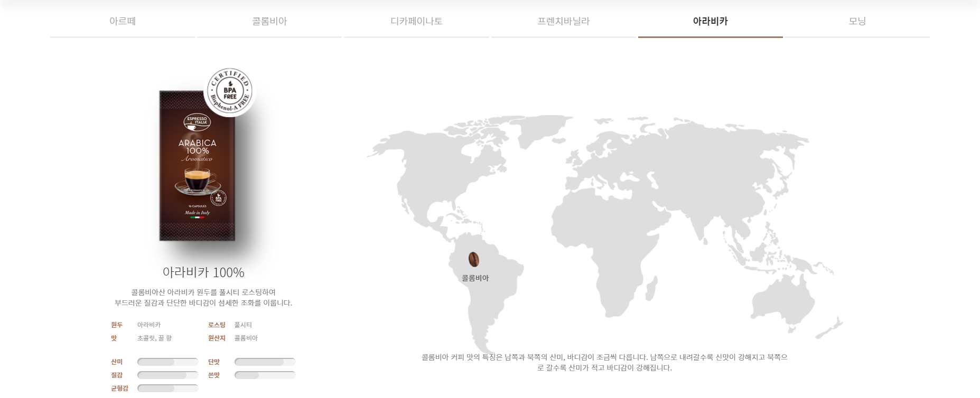Click the 아라비카 100% product title

click(203, 272)
